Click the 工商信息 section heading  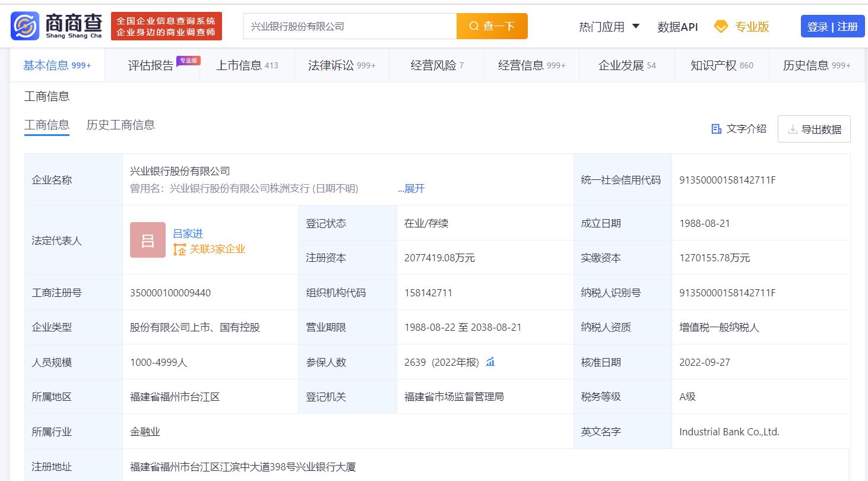[x=47, y=96]
